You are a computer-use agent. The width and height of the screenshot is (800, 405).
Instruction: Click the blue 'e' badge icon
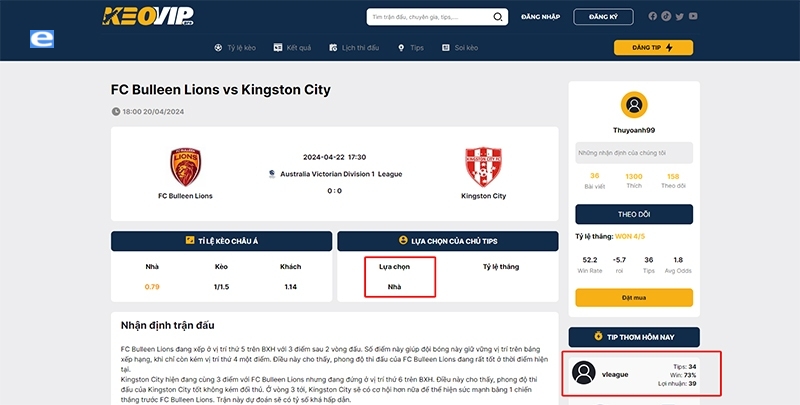41,40
